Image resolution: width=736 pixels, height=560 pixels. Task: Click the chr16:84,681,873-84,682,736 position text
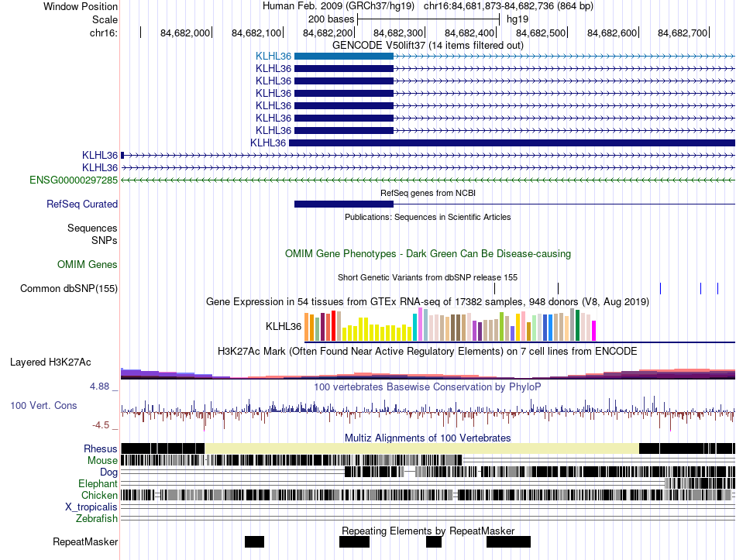click(508, 6)
